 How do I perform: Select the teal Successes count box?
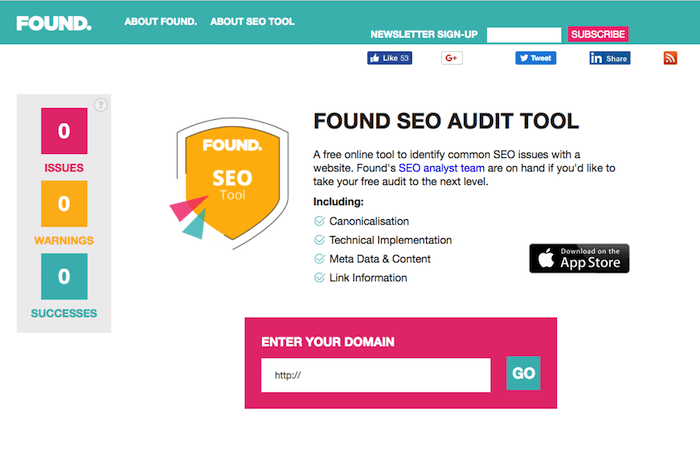64,277
